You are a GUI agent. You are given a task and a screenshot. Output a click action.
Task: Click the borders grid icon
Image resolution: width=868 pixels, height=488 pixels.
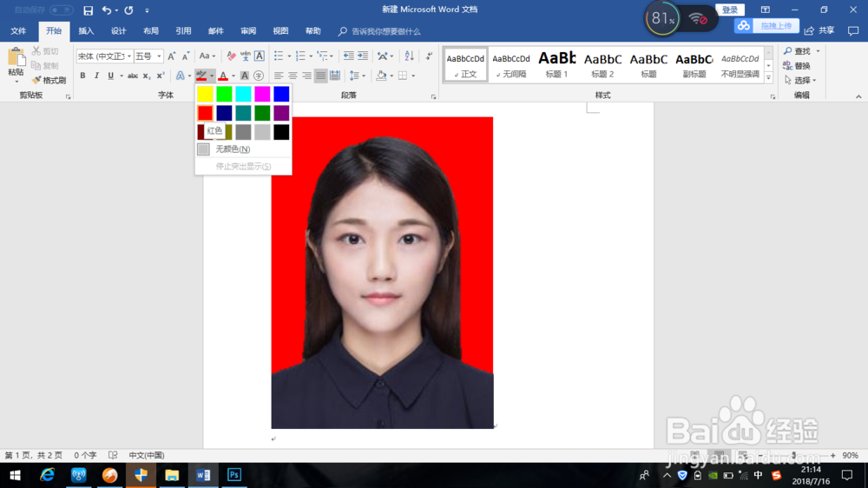point(403,76)
